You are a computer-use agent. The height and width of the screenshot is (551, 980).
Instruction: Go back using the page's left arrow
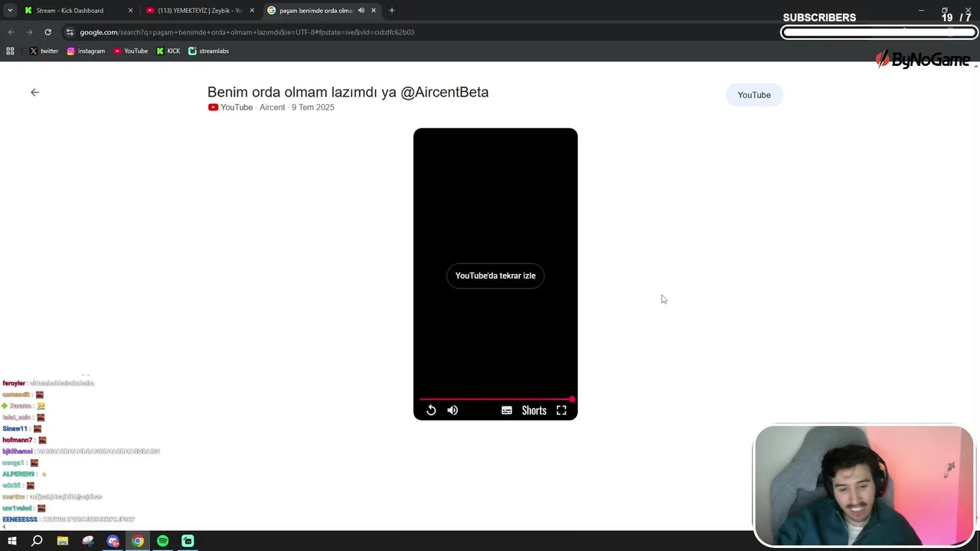point(34,92)
